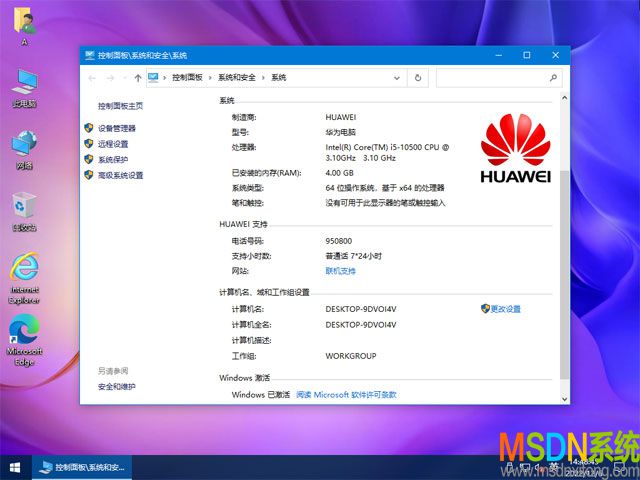The image size is (640, 480).
Task: Select 控制面板 breadcrumb segment
Action: [x=187, y=78]
